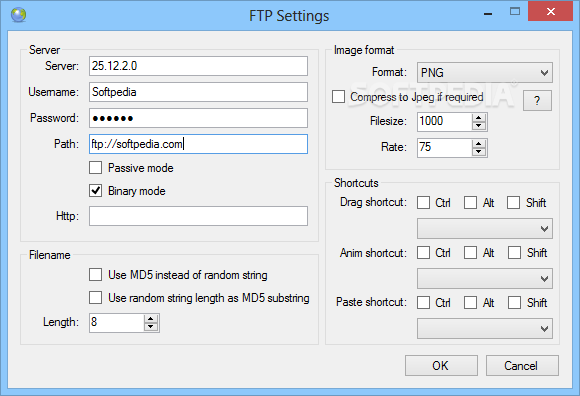Image resolution: width=580 pixels, height=396 pixels.
Task: Increase Filesize with the up spinner arrow
Action: click(479, 118)
